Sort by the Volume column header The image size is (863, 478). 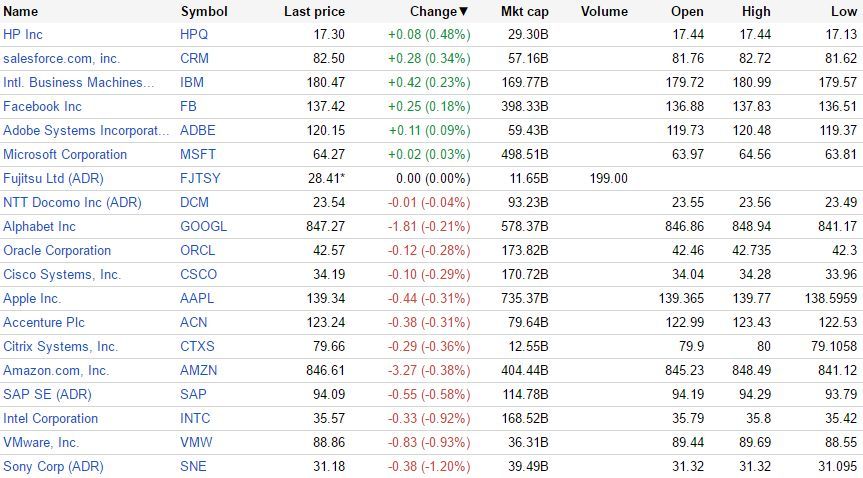coord(604,12)
